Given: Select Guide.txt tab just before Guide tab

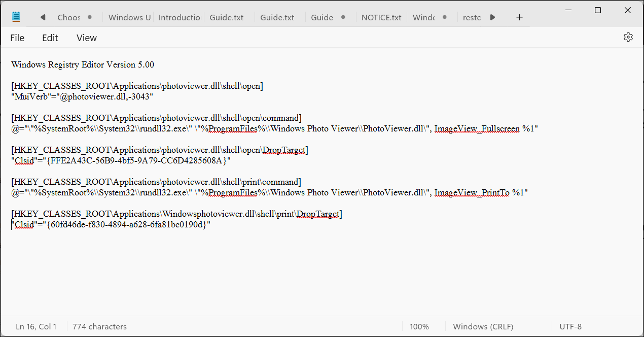Looking at the screenshot, I should tap(277, 17).
